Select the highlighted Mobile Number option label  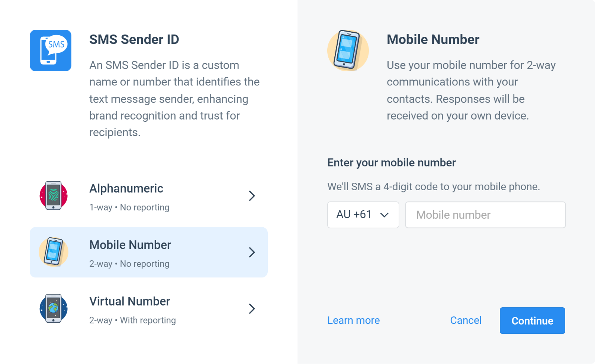[x=130, y=245]
